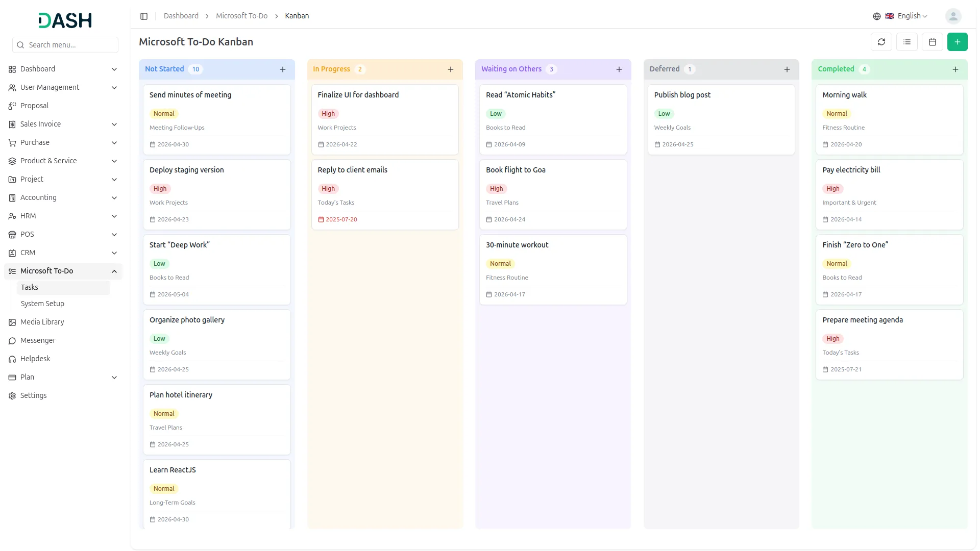Open the Publish blog post card
This screenshot has width=980, height=551.
coord(721,120)
